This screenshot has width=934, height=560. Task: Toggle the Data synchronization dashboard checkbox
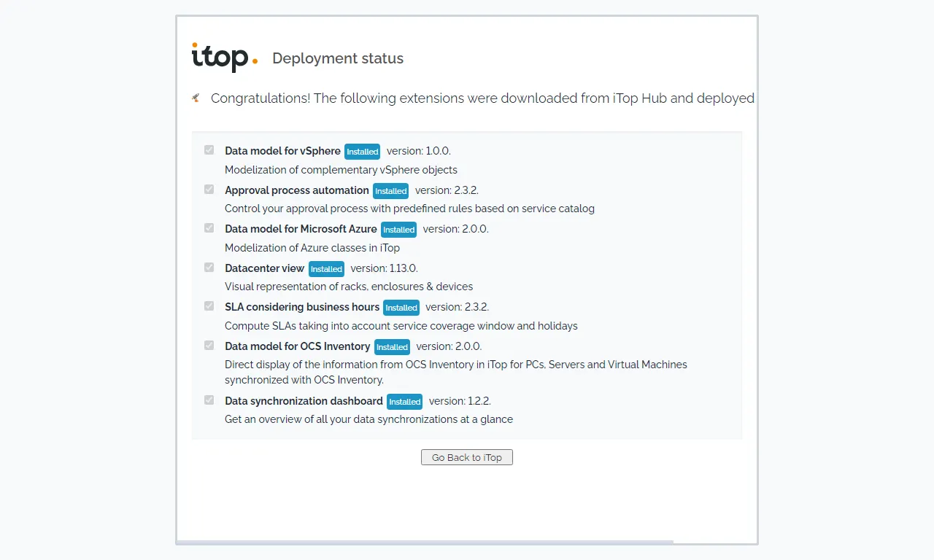pos(209,400)
